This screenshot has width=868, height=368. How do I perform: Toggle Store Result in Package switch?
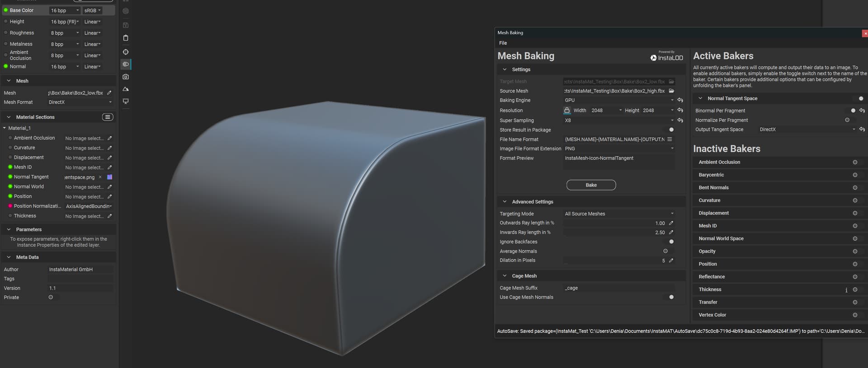tap(669, 130)
